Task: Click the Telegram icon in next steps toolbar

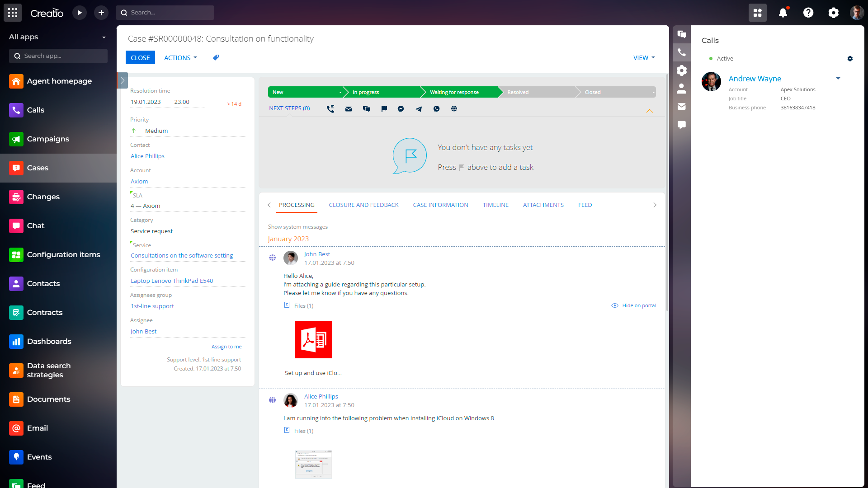Action: [419, 109]
